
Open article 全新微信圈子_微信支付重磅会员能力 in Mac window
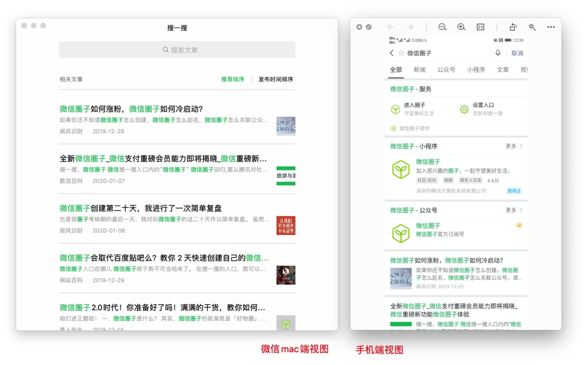coord(163,158)
